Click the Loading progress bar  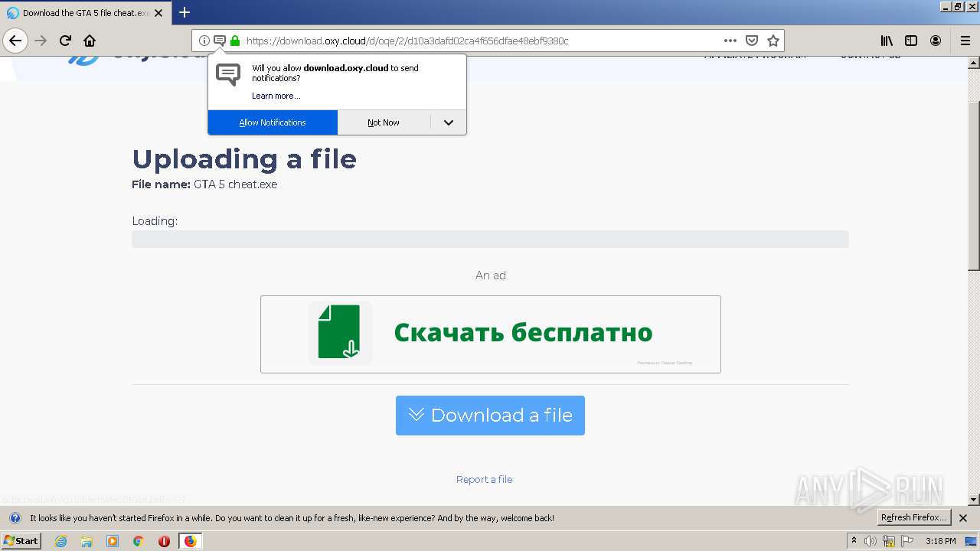[490, 239]
